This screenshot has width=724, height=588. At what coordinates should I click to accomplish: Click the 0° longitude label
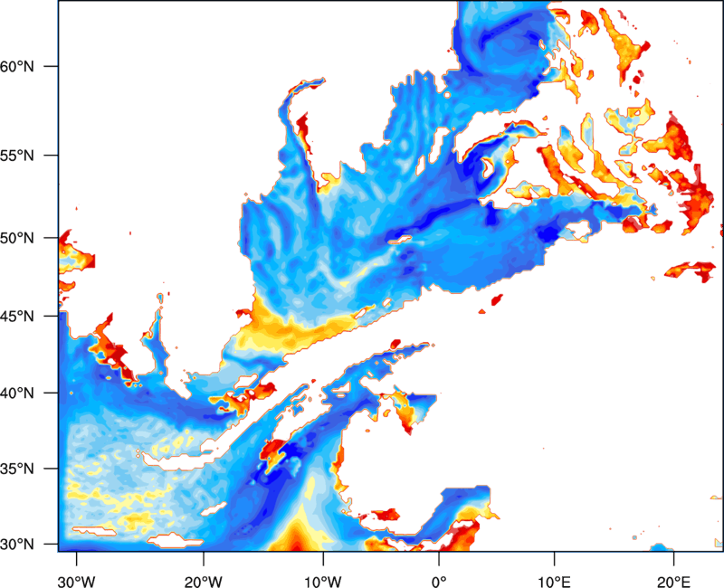click(x=439, y=582)
